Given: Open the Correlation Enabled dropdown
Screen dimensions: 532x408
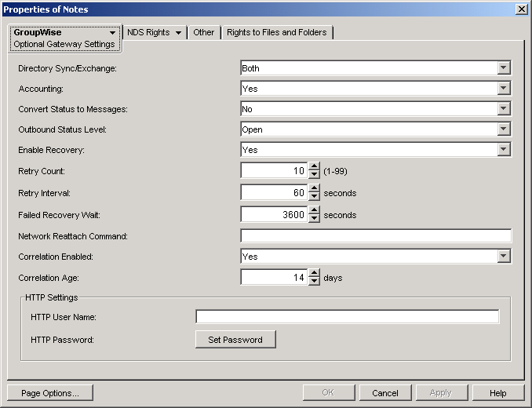Looking at the screenshot, I should click(504, 256).
